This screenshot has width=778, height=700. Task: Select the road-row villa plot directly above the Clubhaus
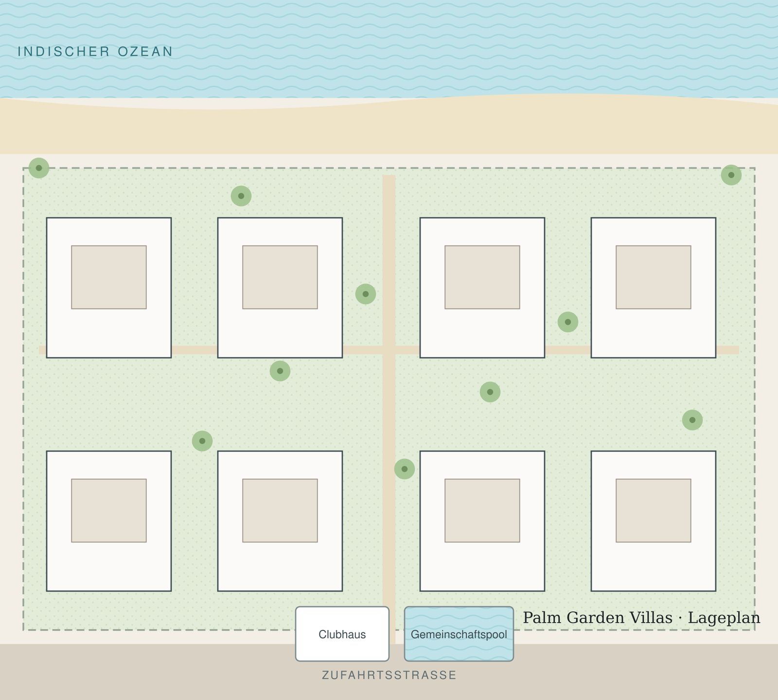tap(280, 521)
